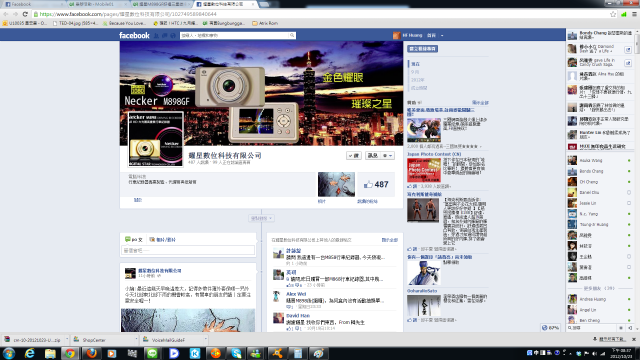Select 2012 in timeline date navigation

click(x=417, y=80)
